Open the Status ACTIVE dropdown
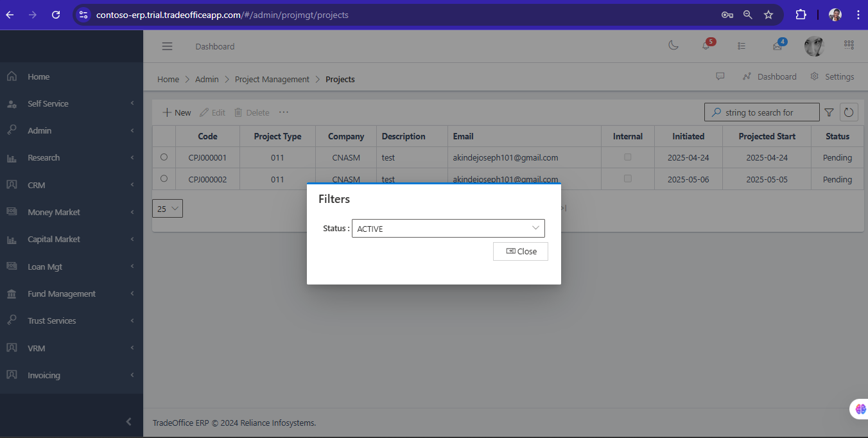This screenshot has width=868, height=438. (448, 229)
